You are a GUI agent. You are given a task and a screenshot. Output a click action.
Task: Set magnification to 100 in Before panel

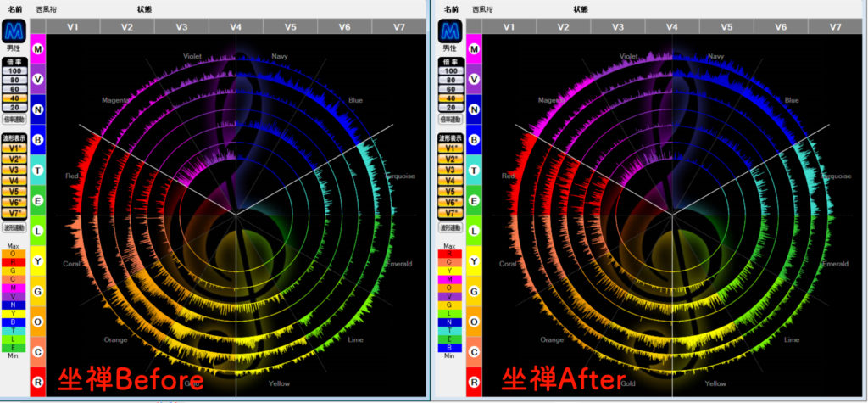[14, 70]
